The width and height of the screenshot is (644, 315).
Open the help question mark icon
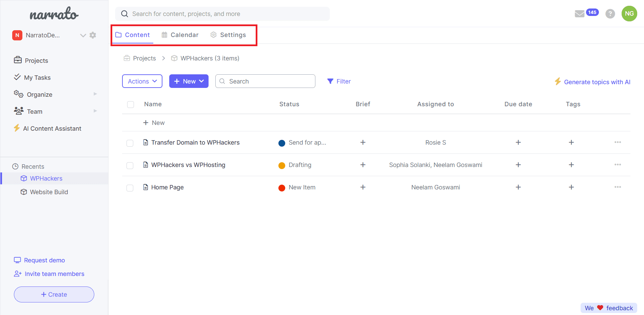(x=610, y=14)
